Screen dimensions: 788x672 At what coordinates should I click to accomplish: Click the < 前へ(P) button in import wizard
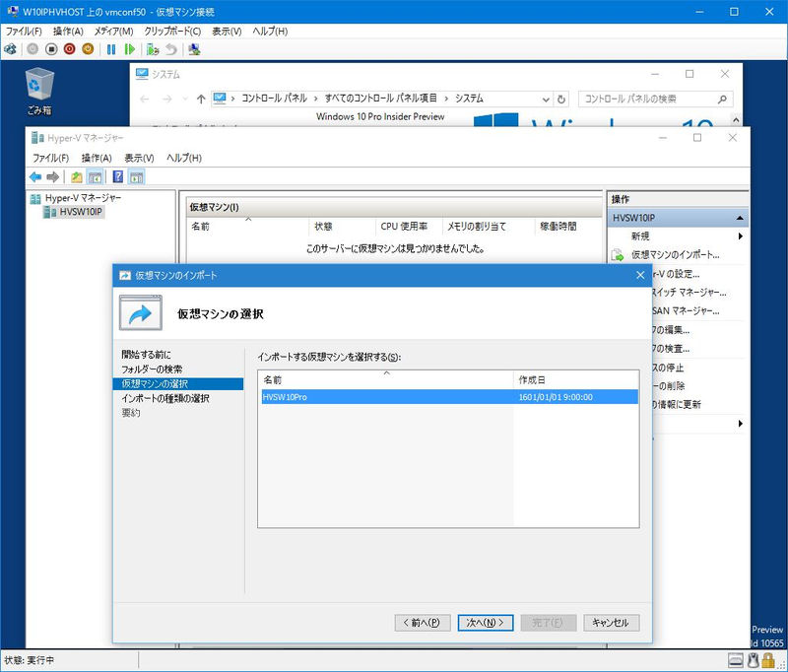click(423, 623)
